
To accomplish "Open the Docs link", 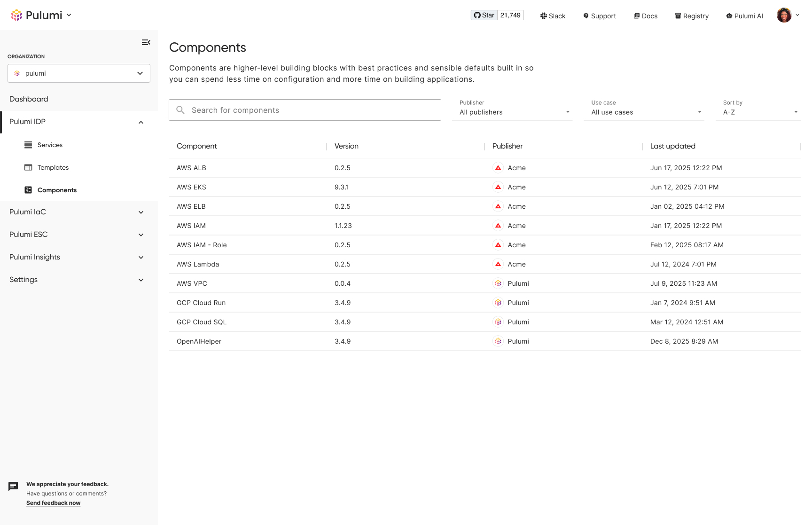I will point(646,16).
